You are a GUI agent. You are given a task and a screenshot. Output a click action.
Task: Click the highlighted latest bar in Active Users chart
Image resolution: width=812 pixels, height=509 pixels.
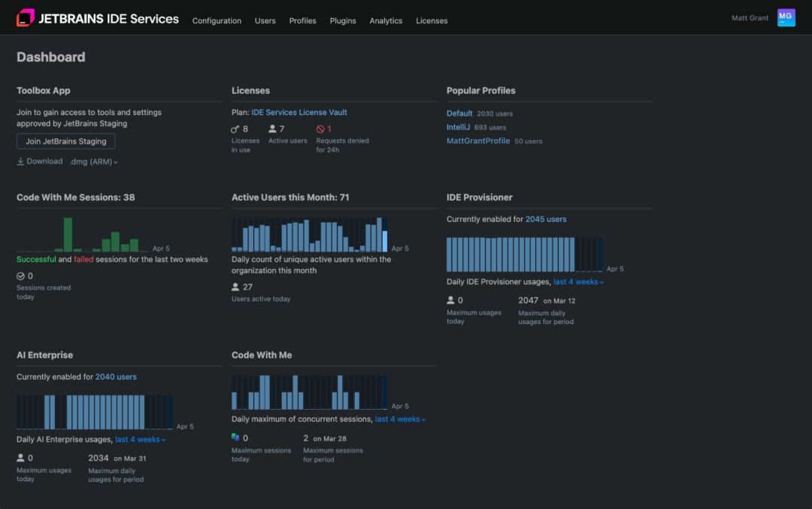(385, 241)
